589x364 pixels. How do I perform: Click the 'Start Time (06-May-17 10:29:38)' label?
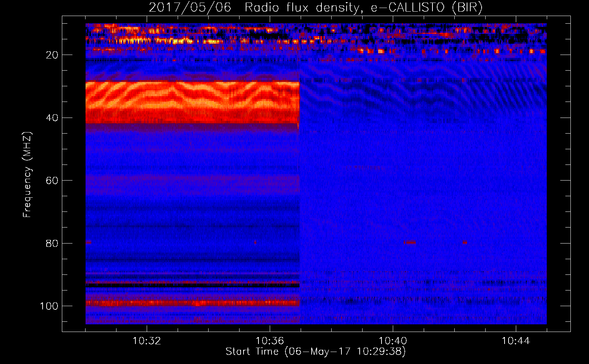pyautogui.click(x=316, y=352)
